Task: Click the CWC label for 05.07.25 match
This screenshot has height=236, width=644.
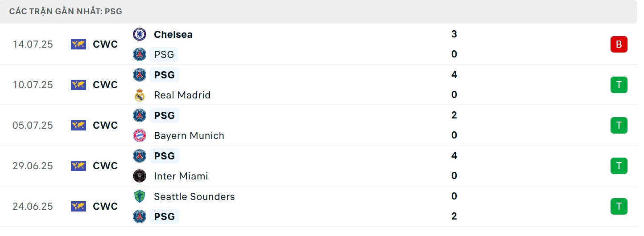Action: tap(105, 126)
